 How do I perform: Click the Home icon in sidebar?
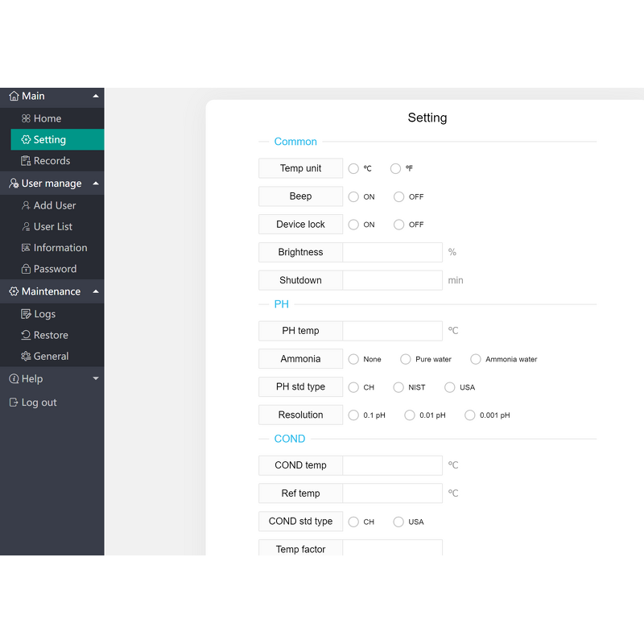coord(26,118)
